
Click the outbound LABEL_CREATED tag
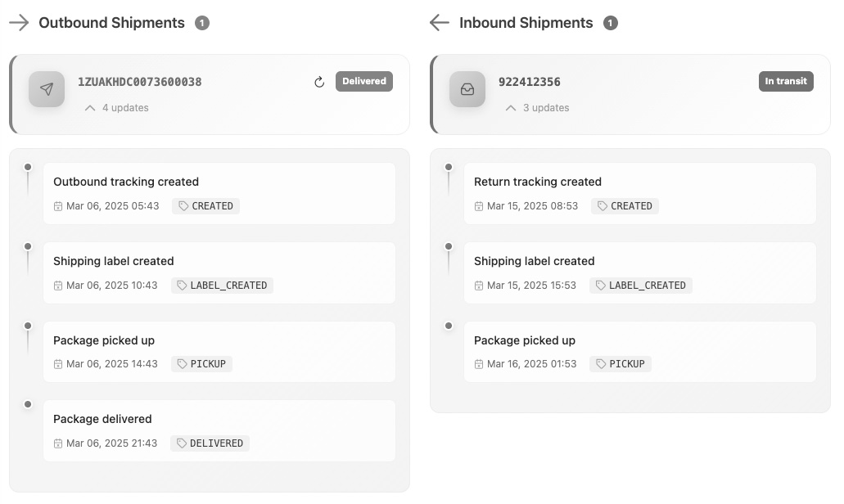tap(223, 286)
